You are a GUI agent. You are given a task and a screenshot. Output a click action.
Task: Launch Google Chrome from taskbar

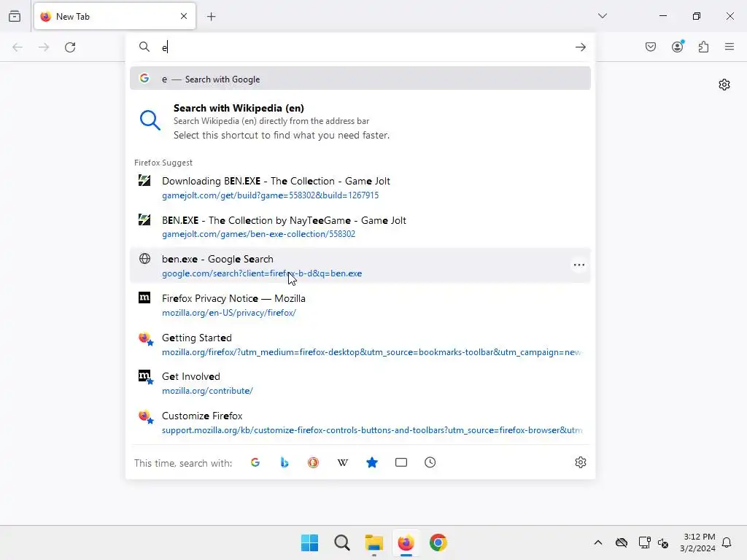coord(438,542)
